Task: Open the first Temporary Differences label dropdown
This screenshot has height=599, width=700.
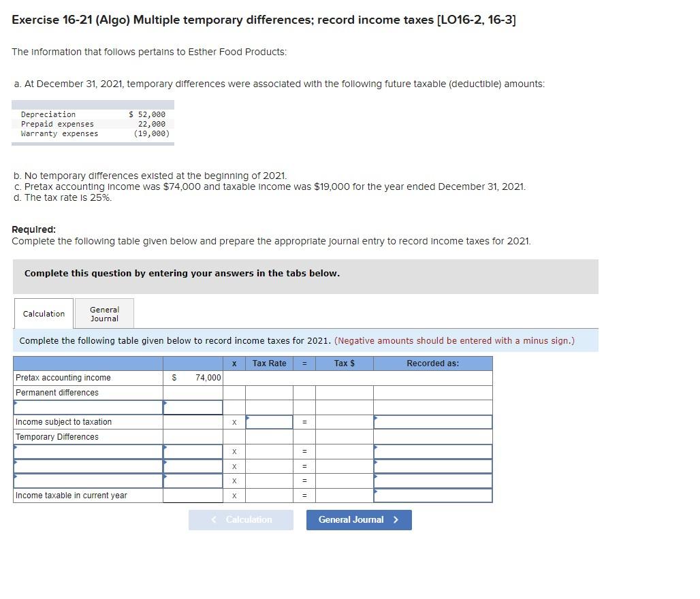Action: [x=87, y=451]
